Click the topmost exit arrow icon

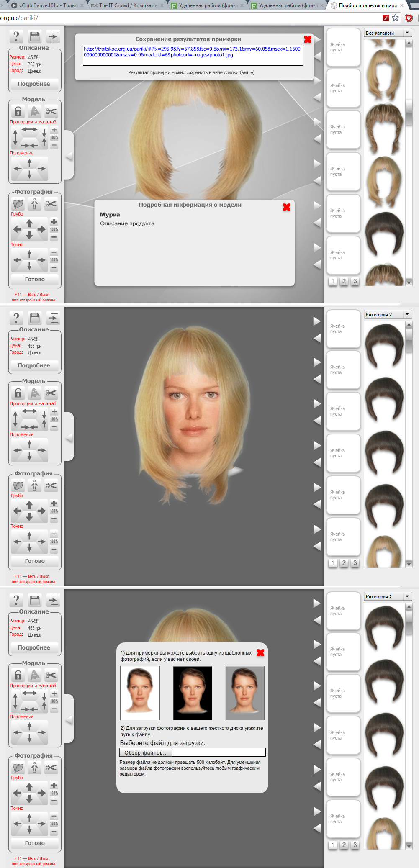tap(53, 37)
